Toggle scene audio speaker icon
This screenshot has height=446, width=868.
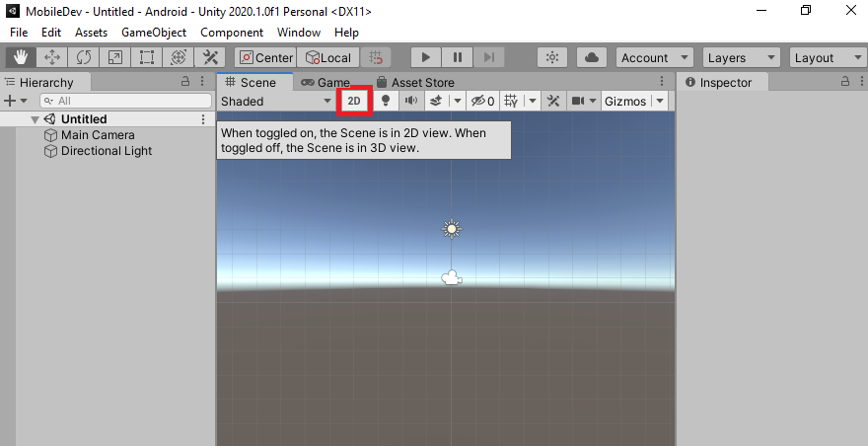click(x=411, y=101)
